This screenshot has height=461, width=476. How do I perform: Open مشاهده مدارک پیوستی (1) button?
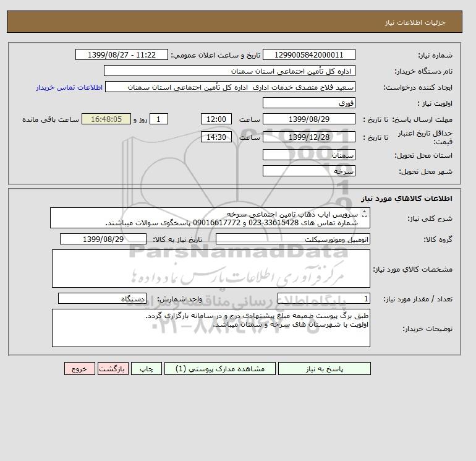pyautogui.click(x=220, y=369)
